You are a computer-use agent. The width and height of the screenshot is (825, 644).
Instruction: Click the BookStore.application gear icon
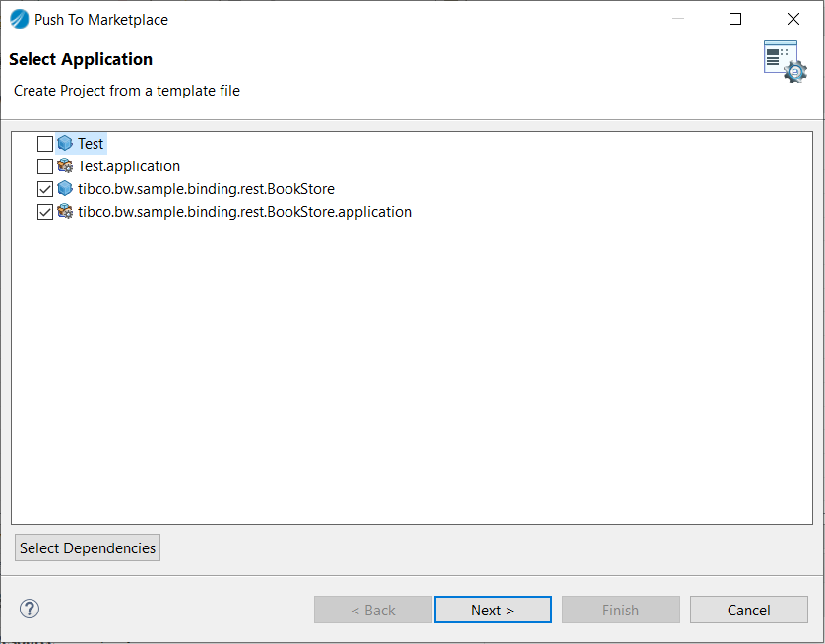(x=65, y=211)
